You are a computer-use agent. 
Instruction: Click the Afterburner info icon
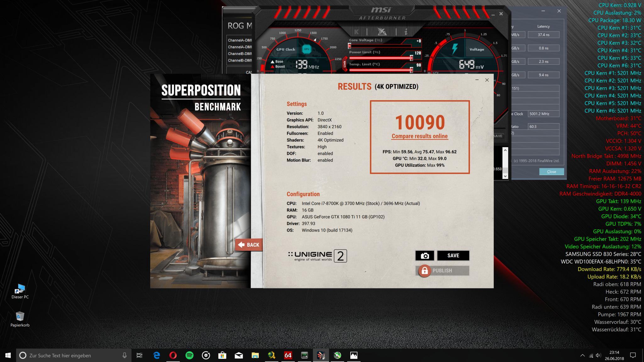coord(406,32)
